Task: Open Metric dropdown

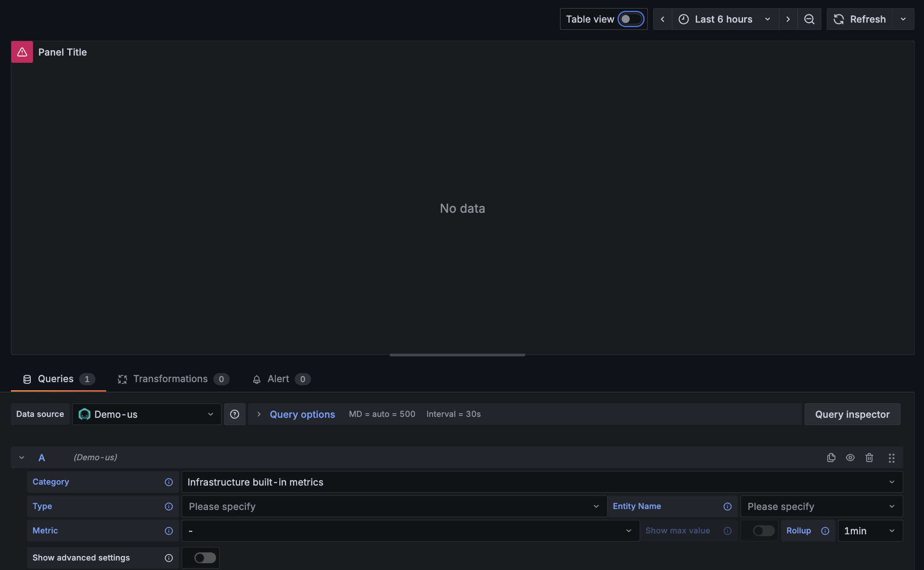Action: click(x=410, y=531)
